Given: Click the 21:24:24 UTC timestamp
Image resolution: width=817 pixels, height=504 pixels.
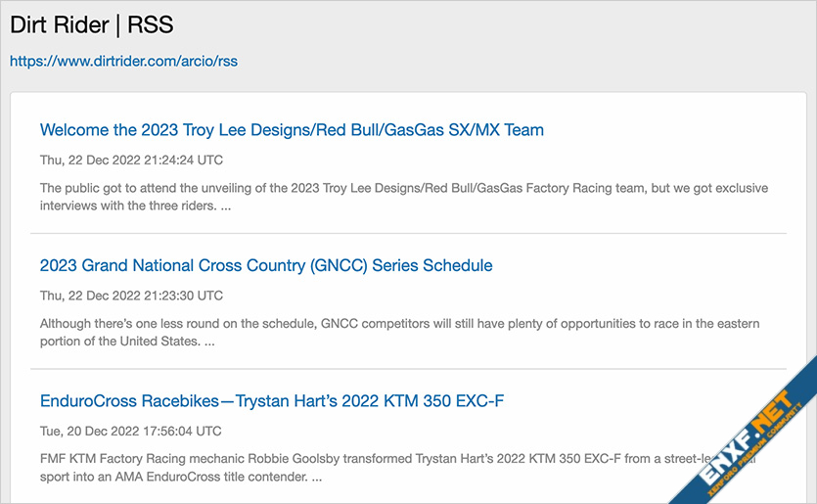Looking at the screenshot, I should tap(131, 160).
